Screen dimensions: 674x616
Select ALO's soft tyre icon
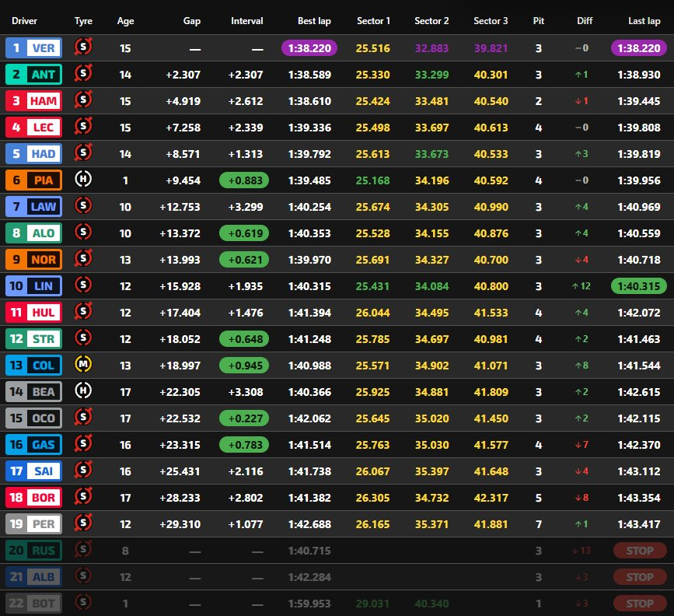click(x=83, y=233)
